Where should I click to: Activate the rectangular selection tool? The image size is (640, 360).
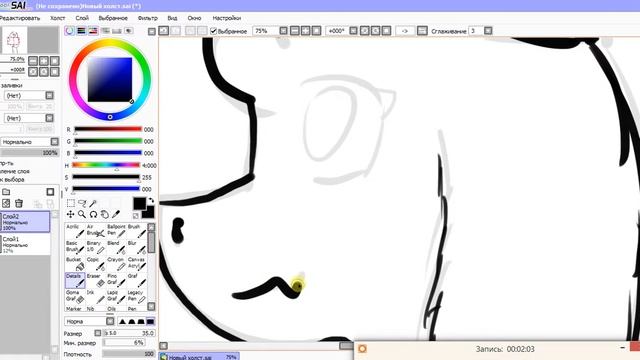click(71, 203)
